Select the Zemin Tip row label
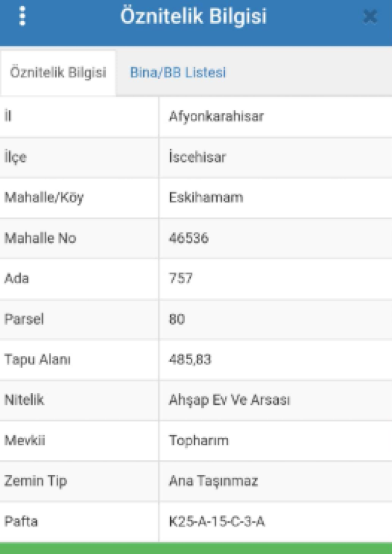This screenshot has height=554, width=392. (x=35, y=481)
